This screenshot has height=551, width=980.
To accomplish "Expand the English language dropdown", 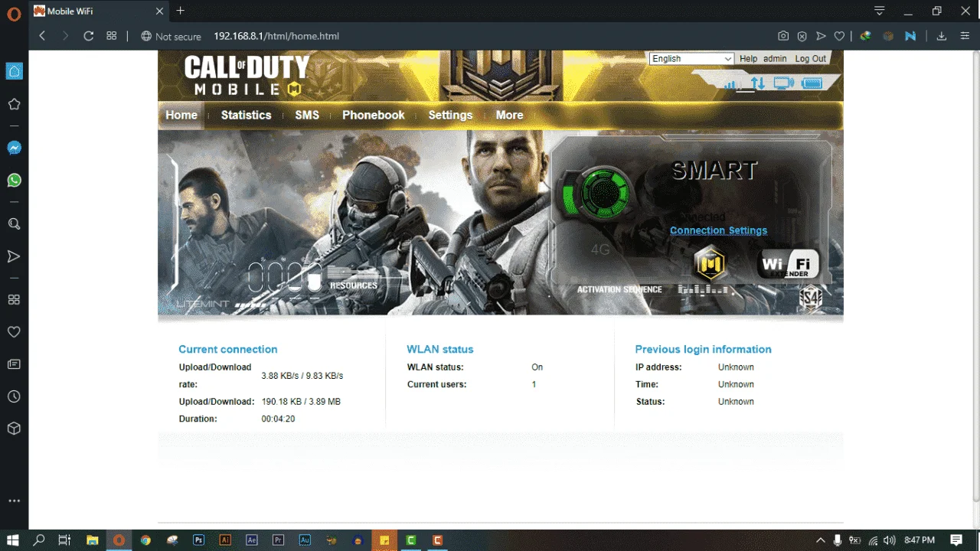I will tap(692, 59).
